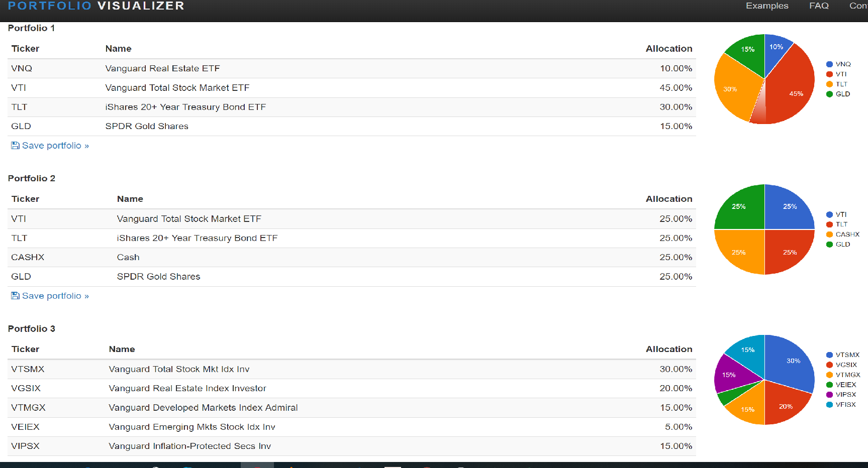Screen dimensions: 868x468
Task: Open the FAQ page from navigation
Action: [818, 6]
